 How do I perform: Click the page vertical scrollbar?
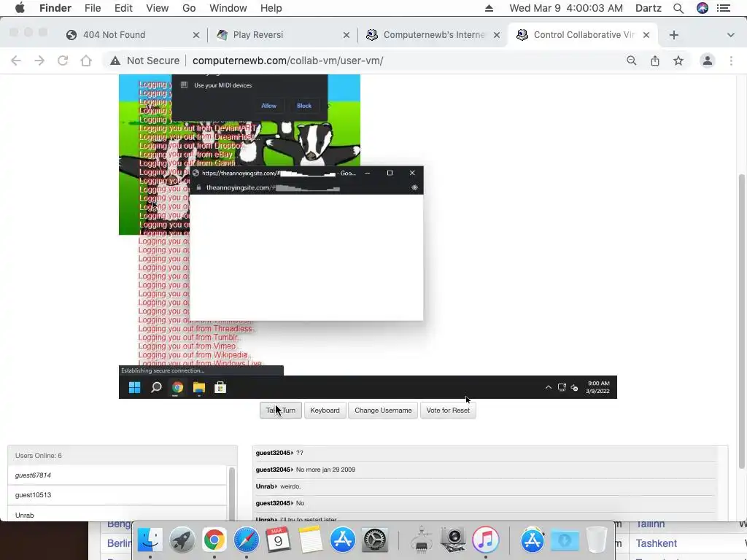coord(741,322)
